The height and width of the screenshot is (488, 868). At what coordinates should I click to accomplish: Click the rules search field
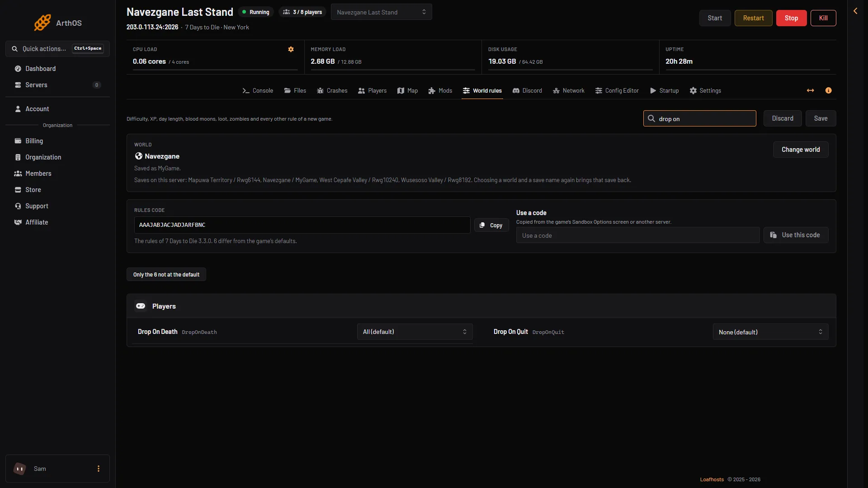pos(699,118)
